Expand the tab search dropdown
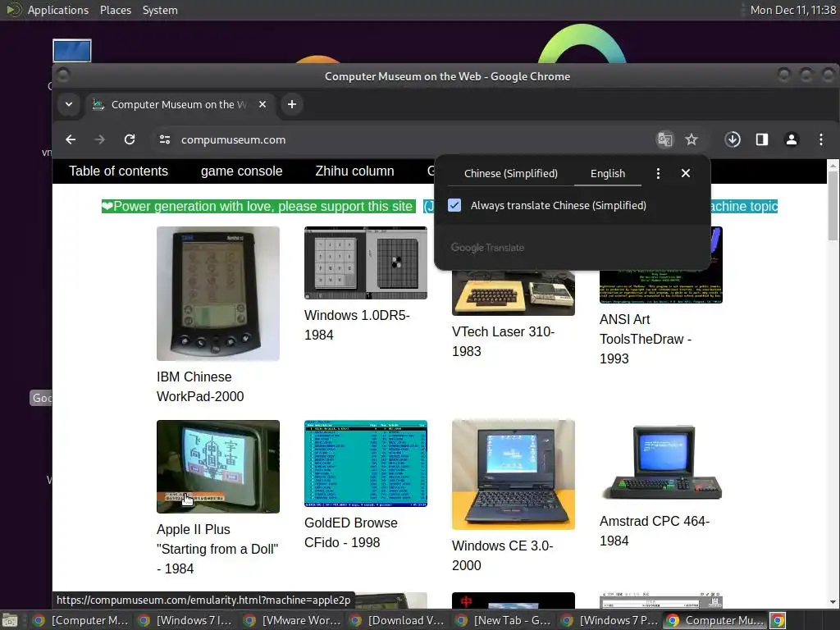The height and width of the screenshot is (630, 840). (x=69, y=104)
